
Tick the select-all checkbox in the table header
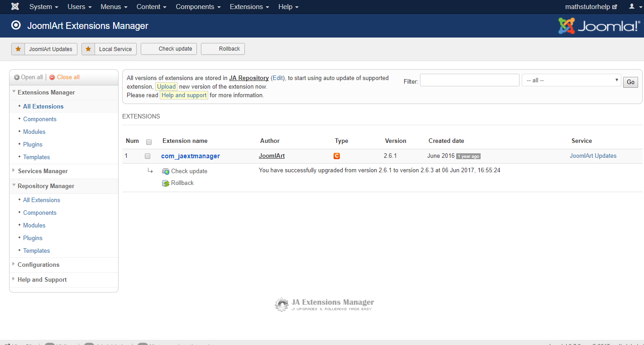(x=149, y=142)
